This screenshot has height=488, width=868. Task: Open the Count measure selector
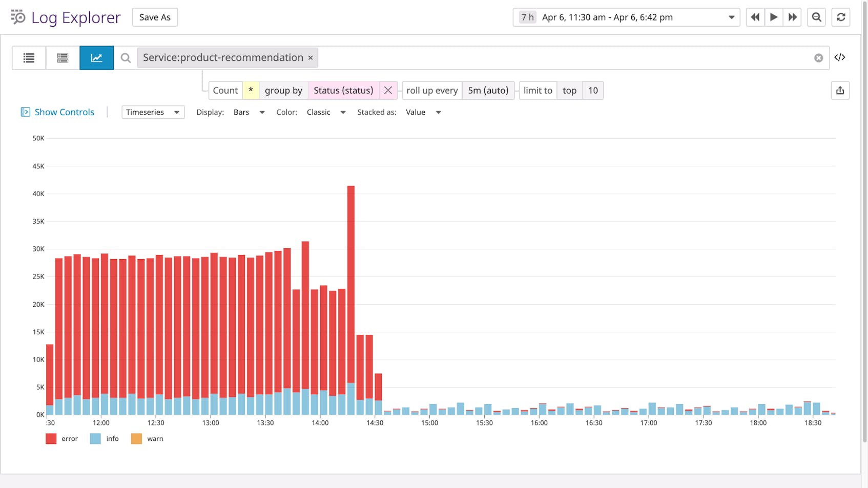coord(225,90)
